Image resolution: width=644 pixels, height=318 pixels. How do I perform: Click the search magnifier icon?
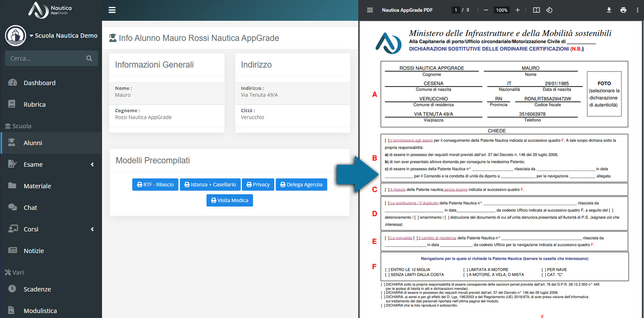(89, 58)
